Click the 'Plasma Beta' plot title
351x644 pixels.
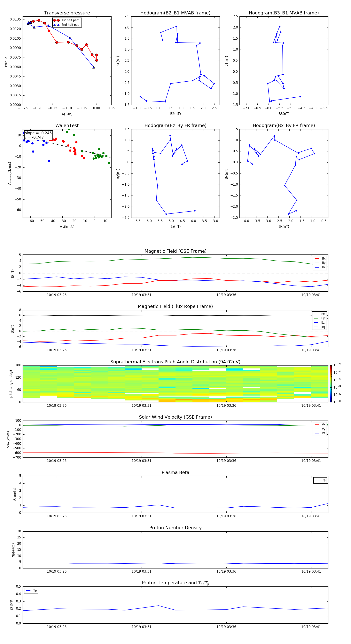[x=175, y=472]
